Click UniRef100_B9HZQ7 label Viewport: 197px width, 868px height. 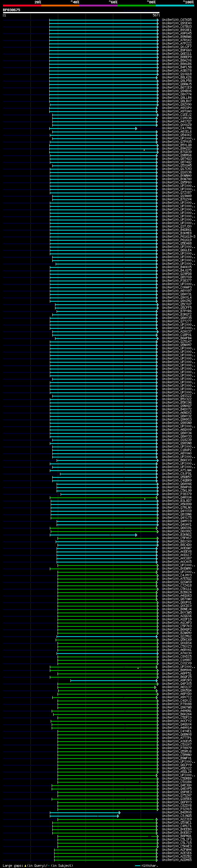pos(177,149)
